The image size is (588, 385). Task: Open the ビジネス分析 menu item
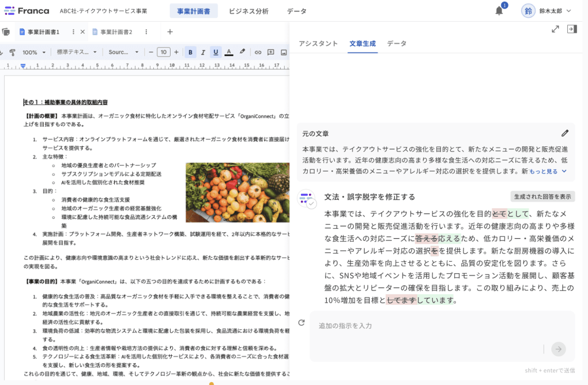tap(249, 10)
